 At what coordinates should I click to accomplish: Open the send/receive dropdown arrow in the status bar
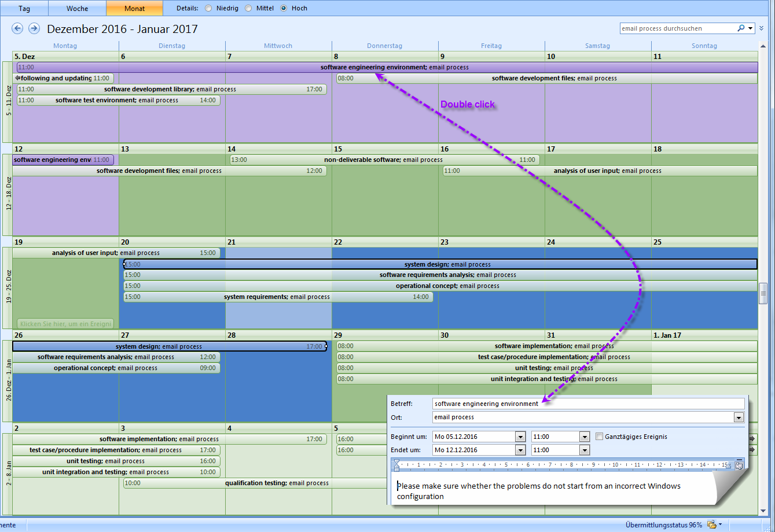coord(721,524)
